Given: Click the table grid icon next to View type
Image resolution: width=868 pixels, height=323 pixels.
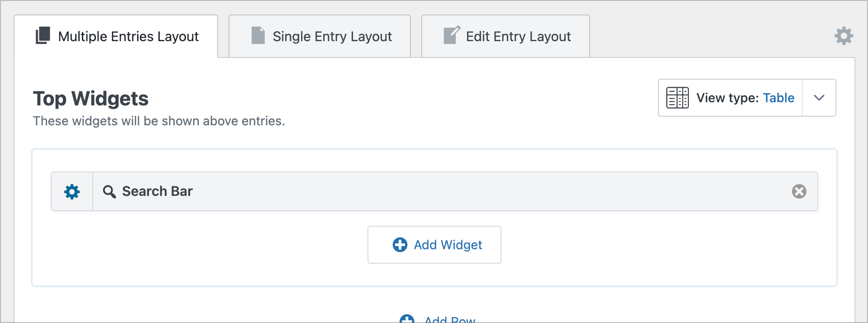Looking at the screenshot, I should (x=676, y=97).
